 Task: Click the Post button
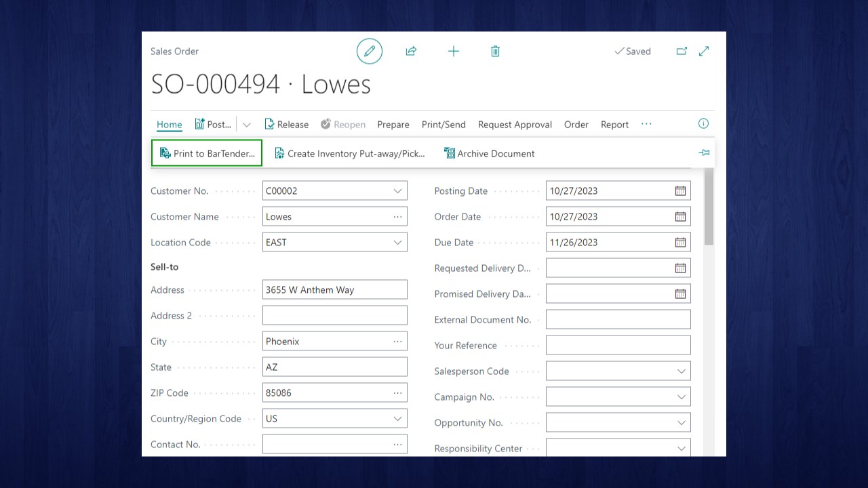pyautogui.click(x=213, y=125)
